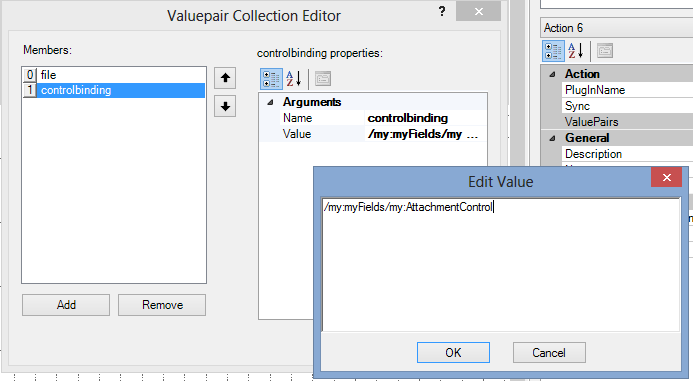Image resolution: width=693 pixels, height=381 pixels.
Task: Collapse the Arguments category
Action: point(270,103)
